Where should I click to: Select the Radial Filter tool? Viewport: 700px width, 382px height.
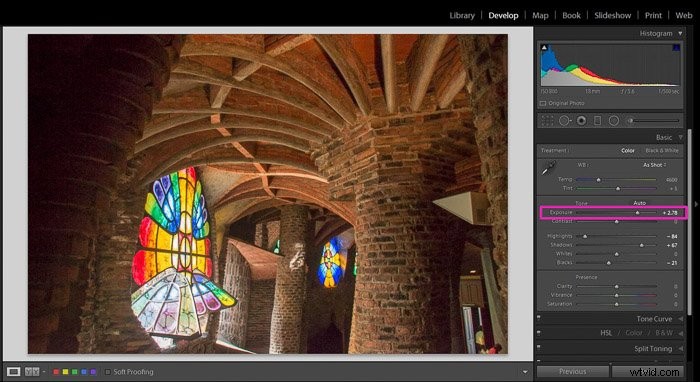(x=614, y=120)
